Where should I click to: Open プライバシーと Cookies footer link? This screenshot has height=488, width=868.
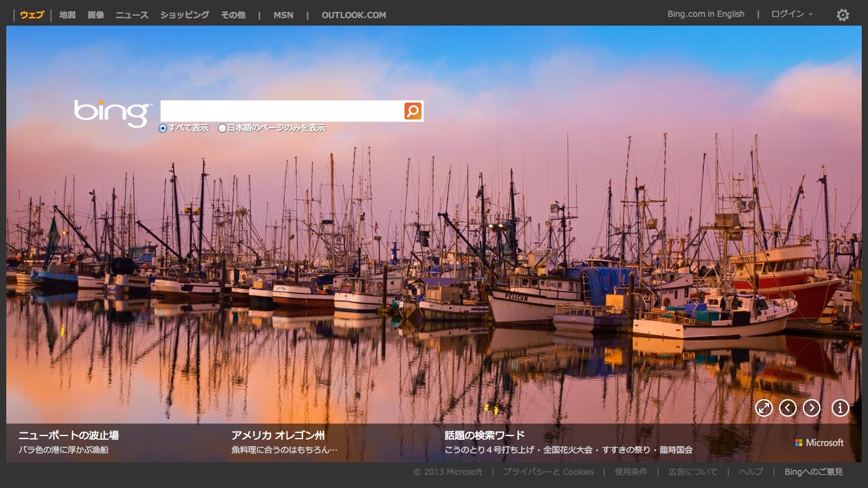pos(548,472)
